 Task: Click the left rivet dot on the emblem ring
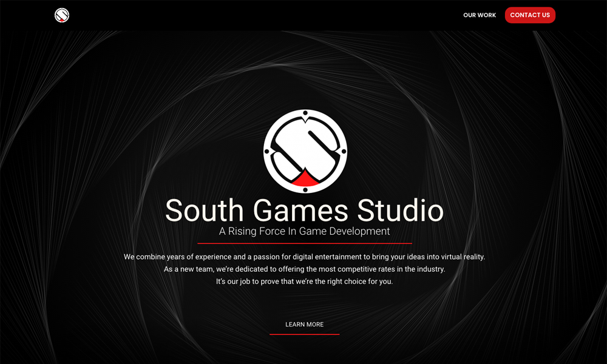pyautogui.click(x=266, y=151)
